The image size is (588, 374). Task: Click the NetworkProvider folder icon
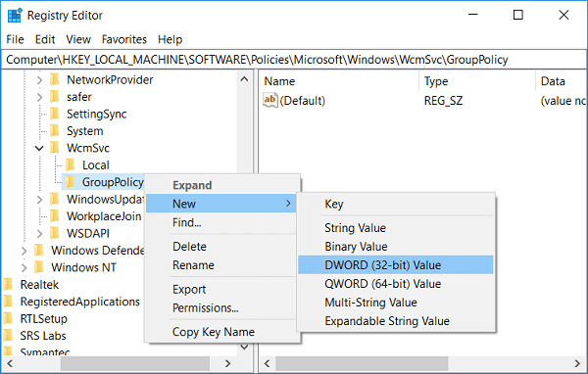[55, 79]
